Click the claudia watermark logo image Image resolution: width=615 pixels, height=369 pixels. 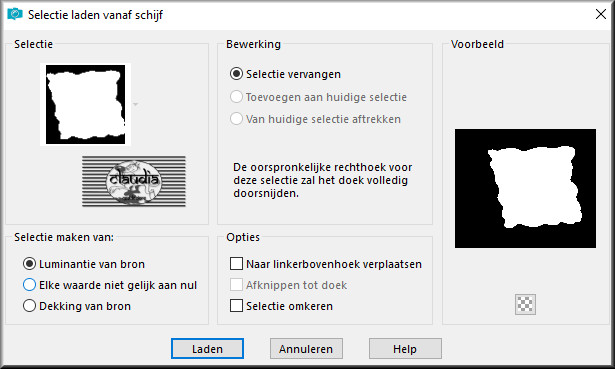coord(134,181)
